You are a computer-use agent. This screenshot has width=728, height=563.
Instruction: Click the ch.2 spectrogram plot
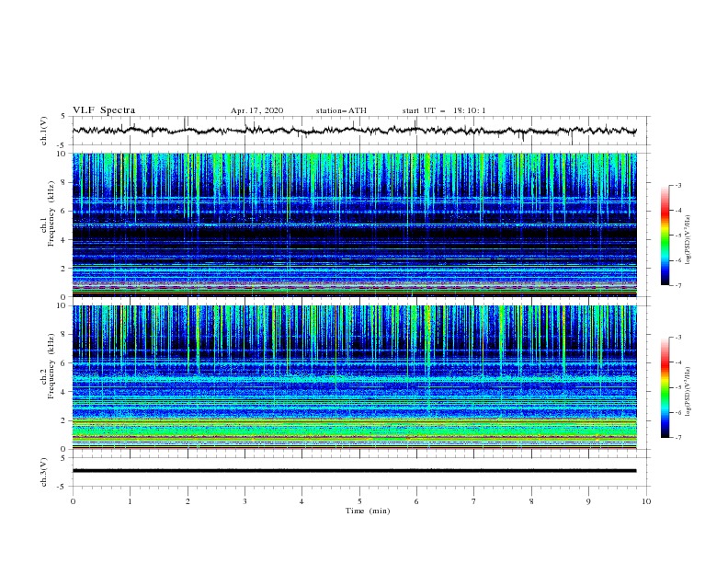tap(355, 377)
